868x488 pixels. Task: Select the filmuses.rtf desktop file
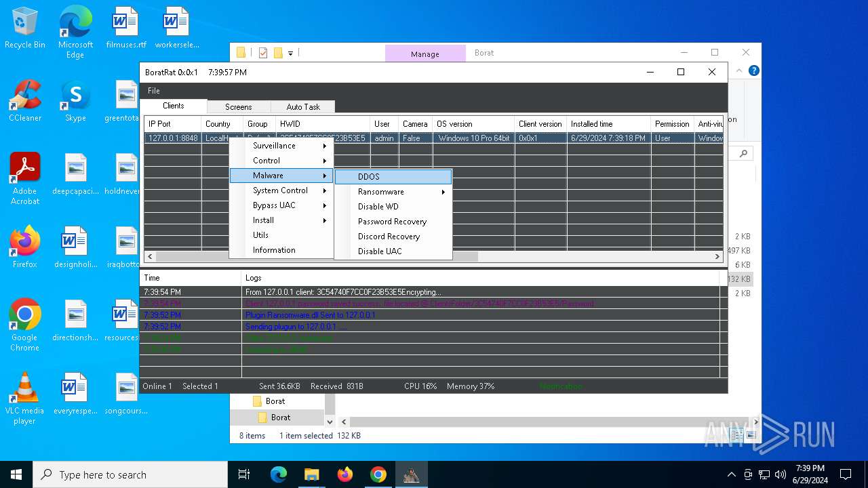tap(126, 27)
